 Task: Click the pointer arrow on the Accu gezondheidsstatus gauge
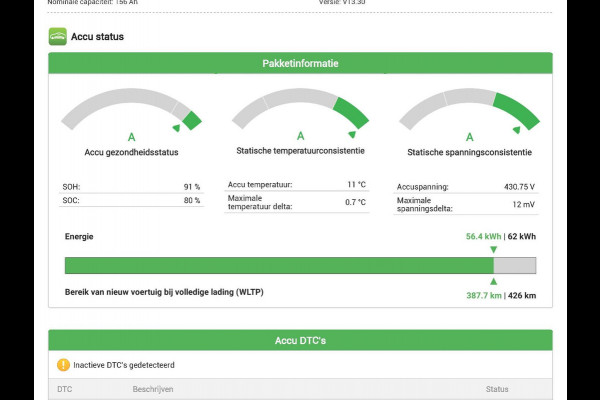(176, 128)
